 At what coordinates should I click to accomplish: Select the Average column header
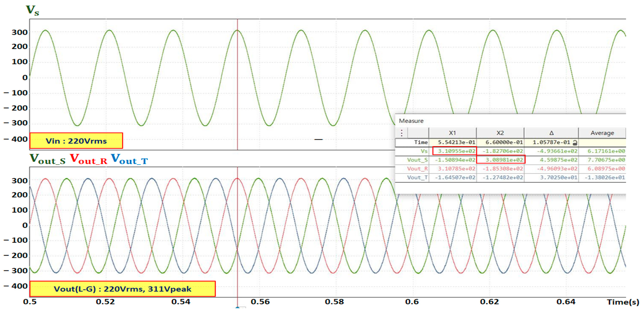click(x=602, y=133)
